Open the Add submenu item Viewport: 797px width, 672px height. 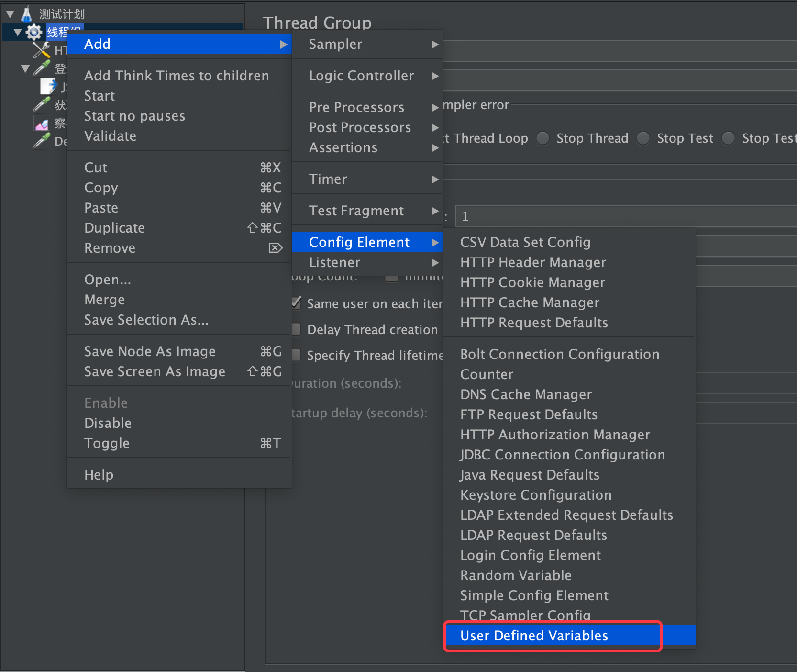click(x=179, y=44)
